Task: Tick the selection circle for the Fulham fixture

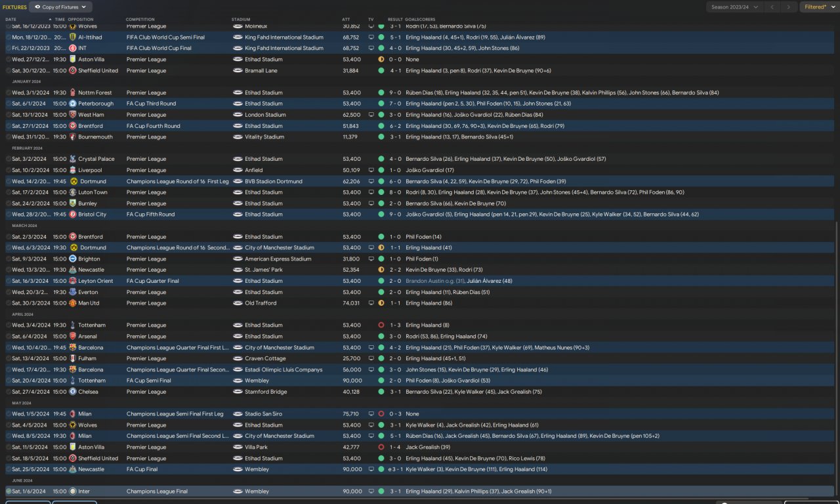Action: [x=9, y=358]
